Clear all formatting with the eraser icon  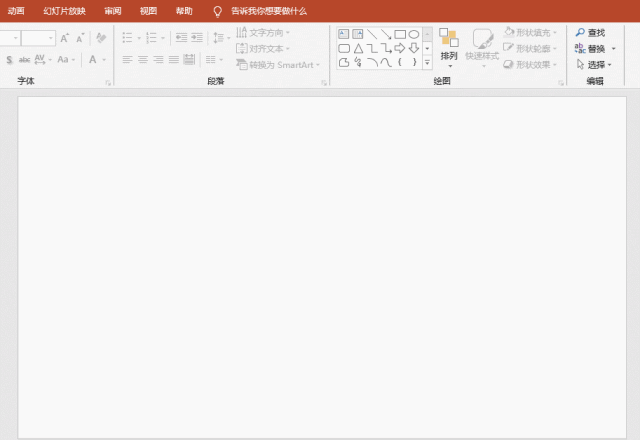[101, 38]
